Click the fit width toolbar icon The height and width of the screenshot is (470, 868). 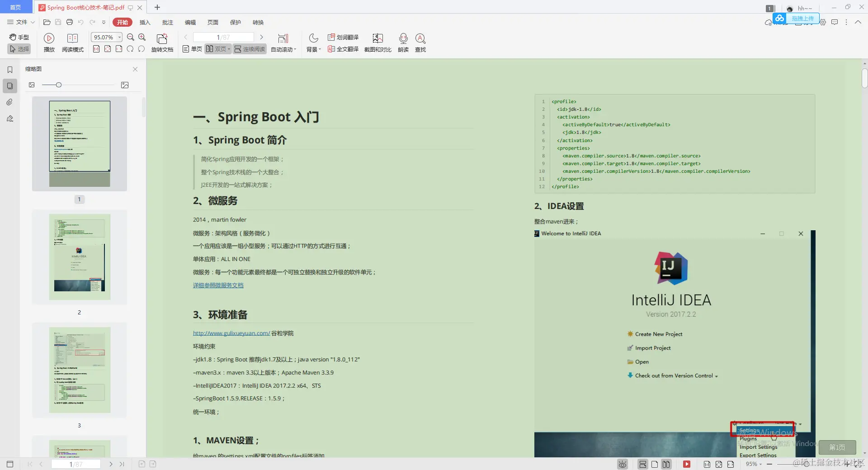[x=119, y=49]
